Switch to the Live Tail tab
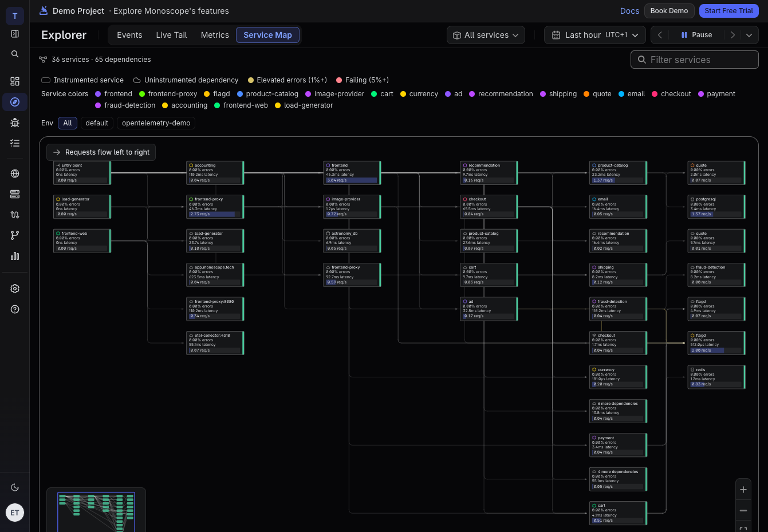 (x=171, y=35)
